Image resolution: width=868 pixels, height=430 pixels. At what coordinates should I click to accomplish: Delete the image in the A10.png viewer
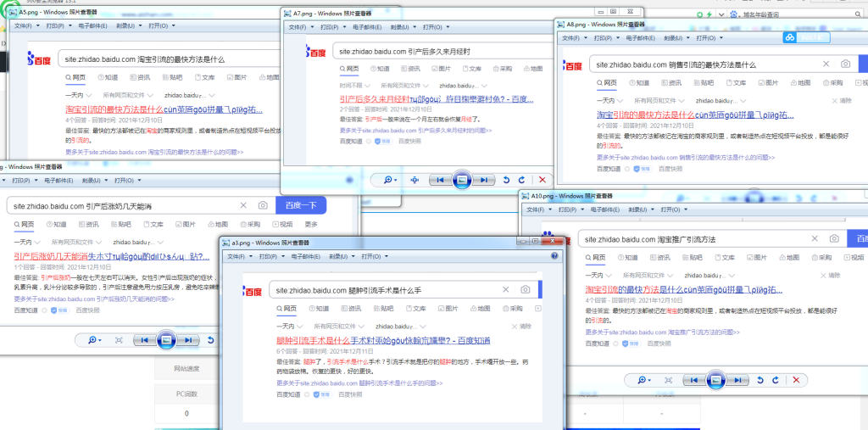click(795, 380)
